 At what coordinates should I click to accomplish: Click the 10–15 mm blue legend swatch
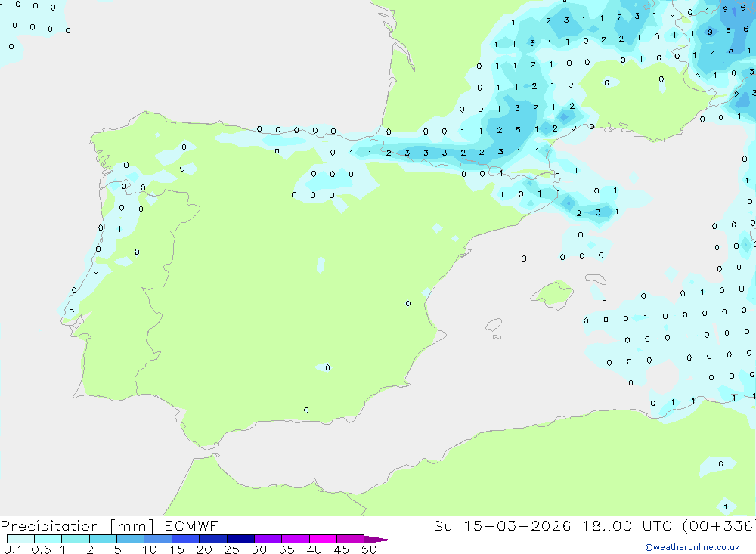click(158, 539)
